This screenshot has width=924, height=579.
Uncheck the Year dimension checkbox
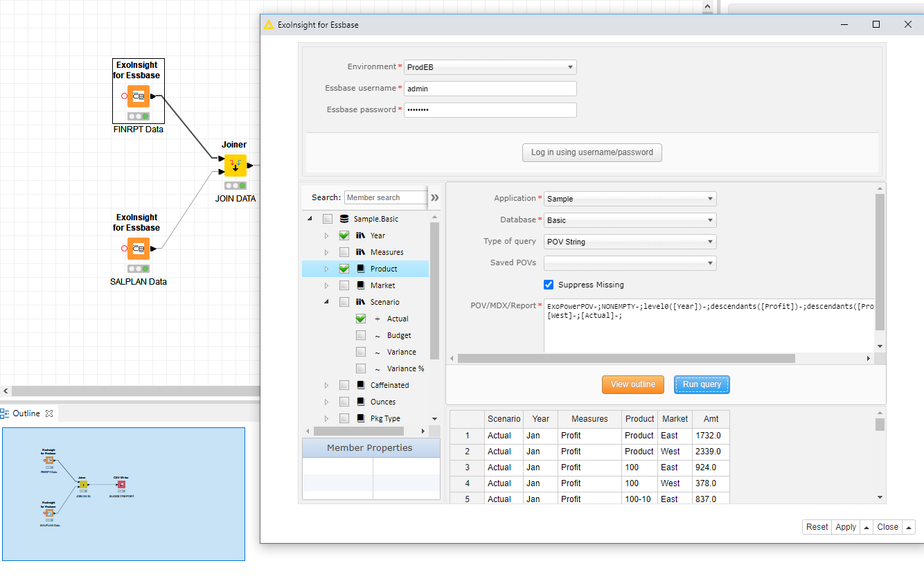tap(344, 235)
